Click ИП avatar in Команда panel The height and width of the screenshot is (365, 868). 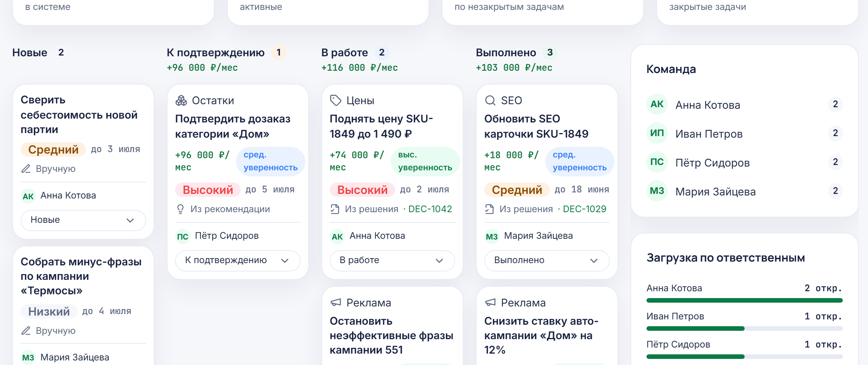[x=657, y=133]
